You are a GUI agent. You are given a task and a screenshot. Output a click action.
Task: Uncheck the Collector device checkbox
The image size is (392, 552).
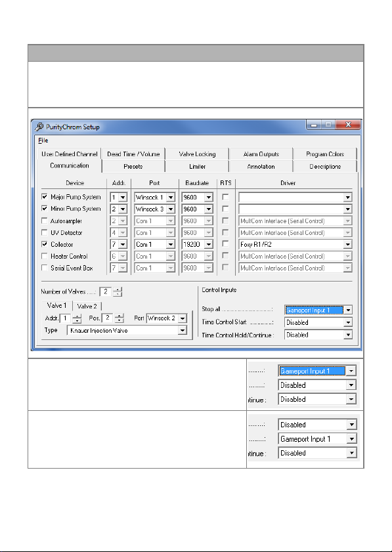[45, 244]
